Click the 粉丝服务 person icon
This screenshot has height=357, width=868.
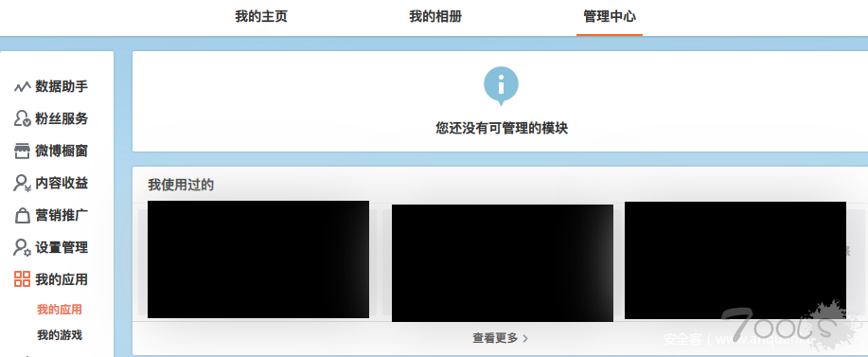click(22, 118)
